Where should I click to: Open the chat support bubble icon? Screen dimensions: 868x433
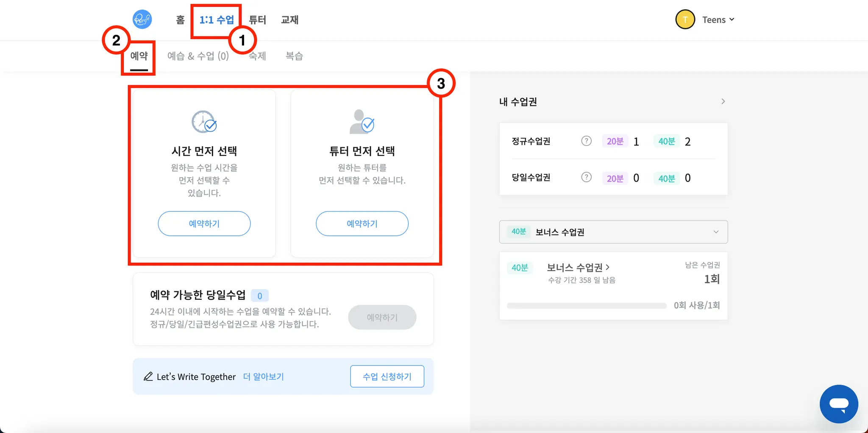click(839, 404)
